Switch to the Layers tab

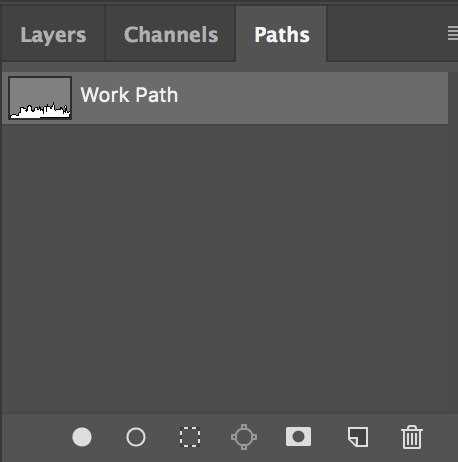pyautogui.click(x=53, y=35)
